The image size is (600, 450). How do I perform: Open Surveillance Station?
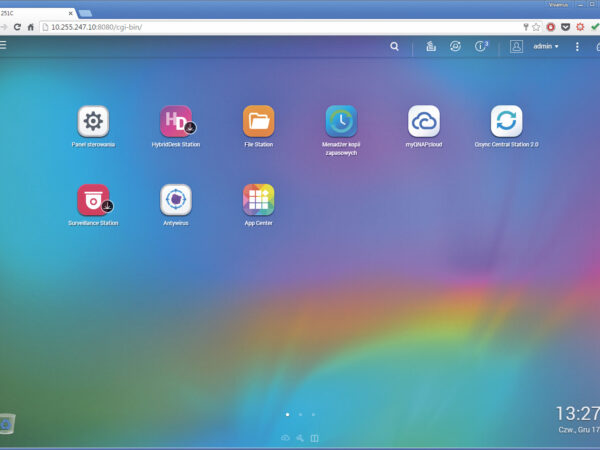pos(93,200)
